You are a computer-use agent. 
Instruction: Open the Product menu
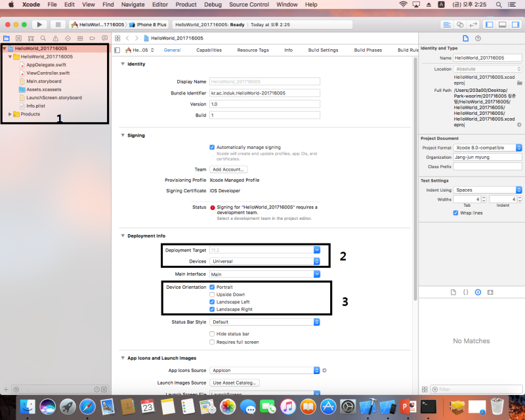(186, 5)
